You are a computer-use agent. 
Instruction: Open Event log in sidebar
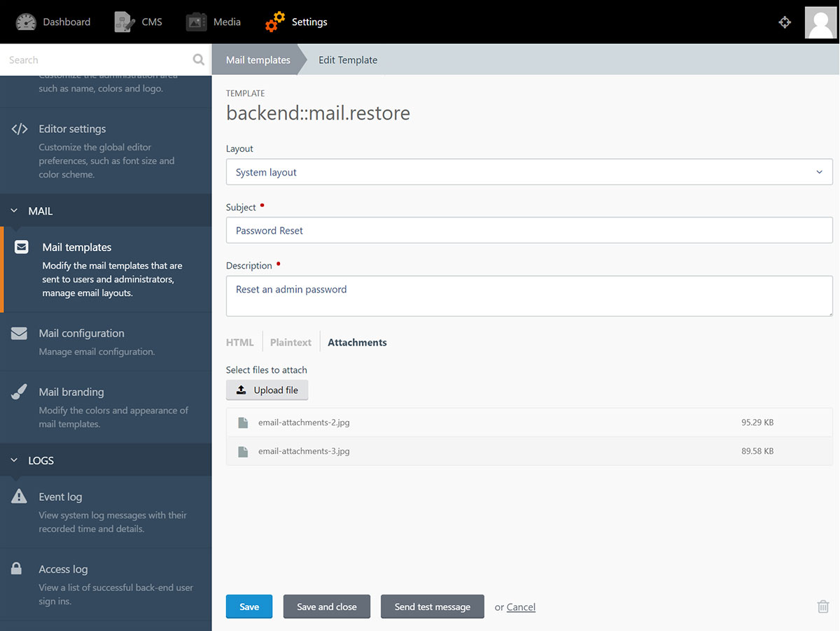[x=106, y=512]
